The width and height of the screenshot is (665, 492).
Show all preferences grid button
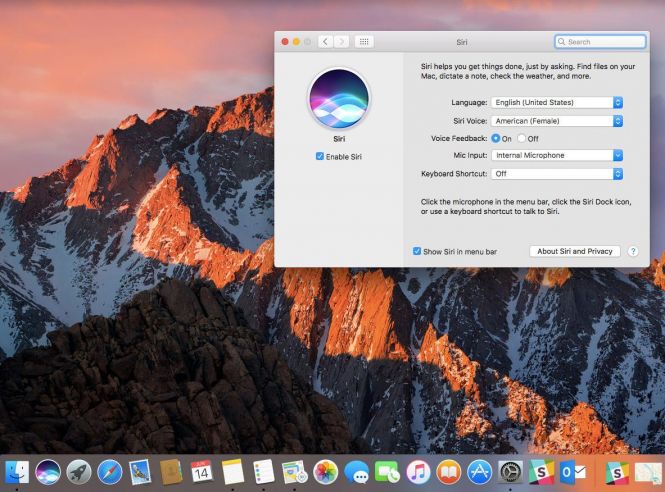[x=364, y=42]
